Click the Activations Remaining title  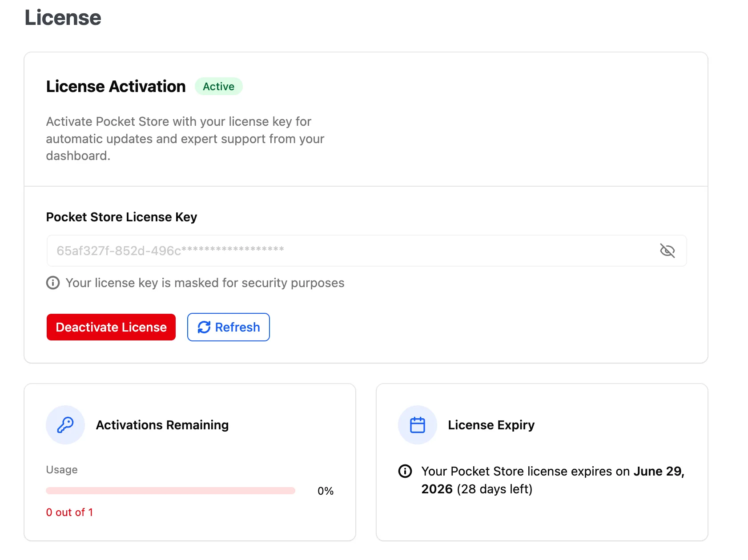click(x=162, y=425)
